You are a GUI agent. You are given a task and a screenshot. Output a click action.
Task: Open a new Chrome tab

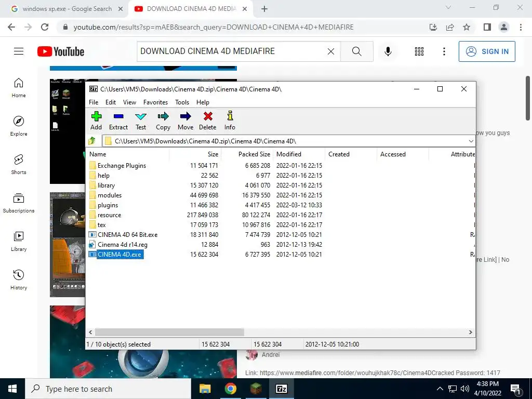tap(264, 9)
